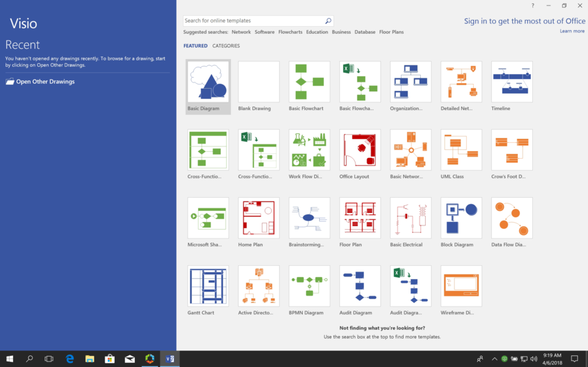Open the Windows Start menu
The height and width of the screenshot is (367, 588).
click(10, 359)
